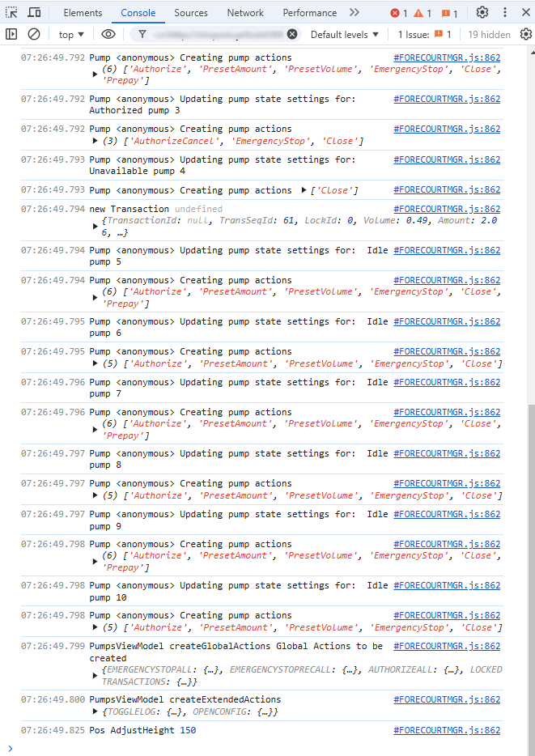Expand the array containing 'AuthorizeCancel'

95,142
